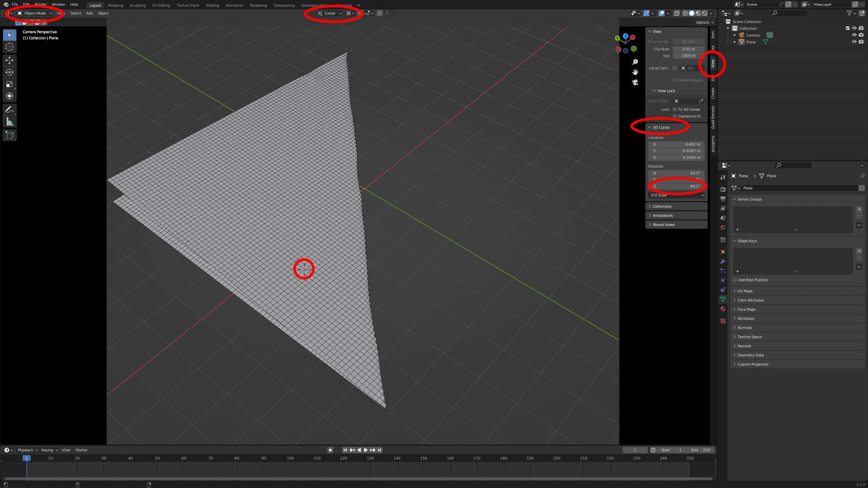
Task: Click the viewport shading Solid icon
Action: [690, 13]
